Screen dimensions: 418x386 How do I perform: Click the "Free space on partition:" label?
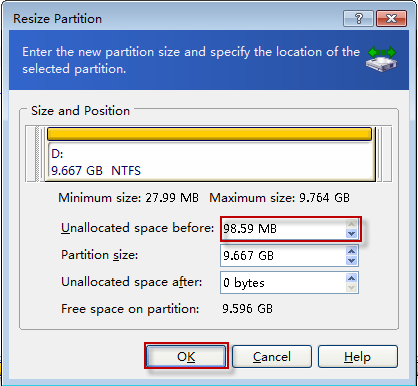(x=130, y=309)
